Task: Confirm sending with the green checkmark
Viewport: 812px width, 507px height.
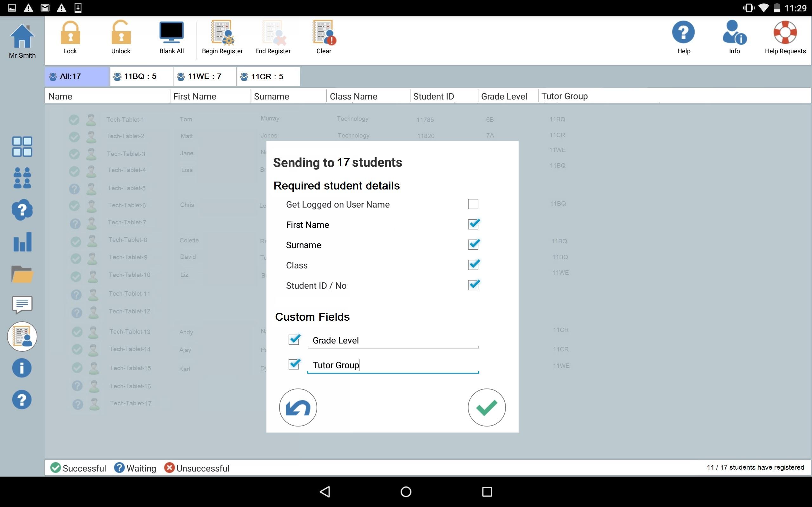Action: point(487,408)
